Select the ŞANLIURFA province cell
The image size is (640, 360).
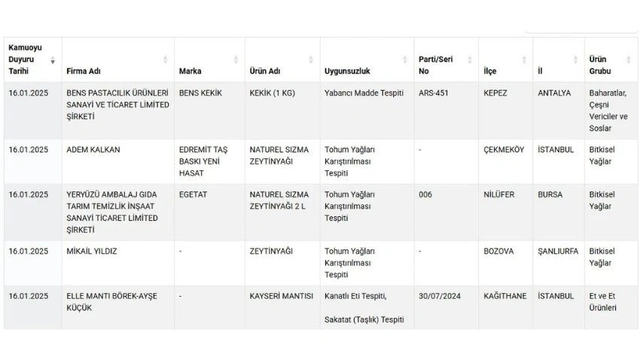558,263
